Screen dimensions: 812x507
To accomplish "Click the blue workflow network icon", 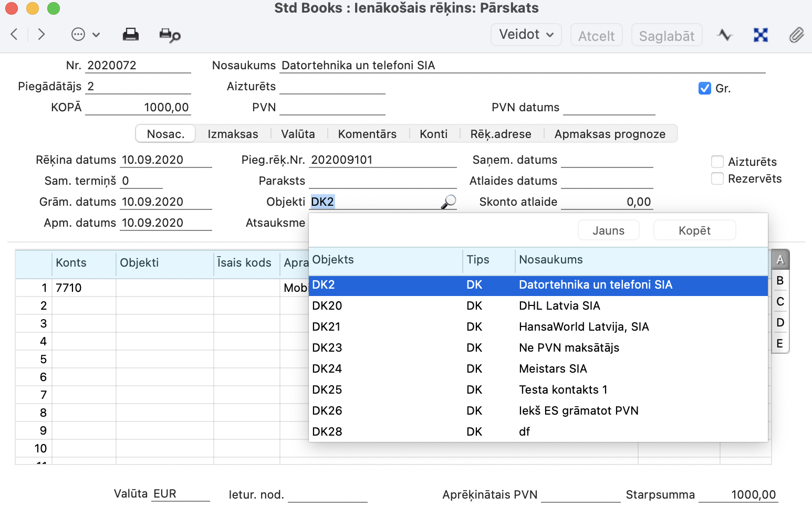I will [x=761, y=35].
